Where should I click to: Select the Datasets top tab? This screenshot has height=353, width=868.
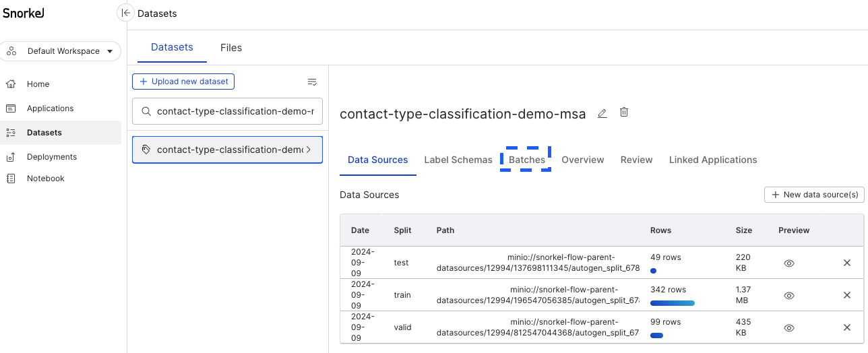point(172,47)
